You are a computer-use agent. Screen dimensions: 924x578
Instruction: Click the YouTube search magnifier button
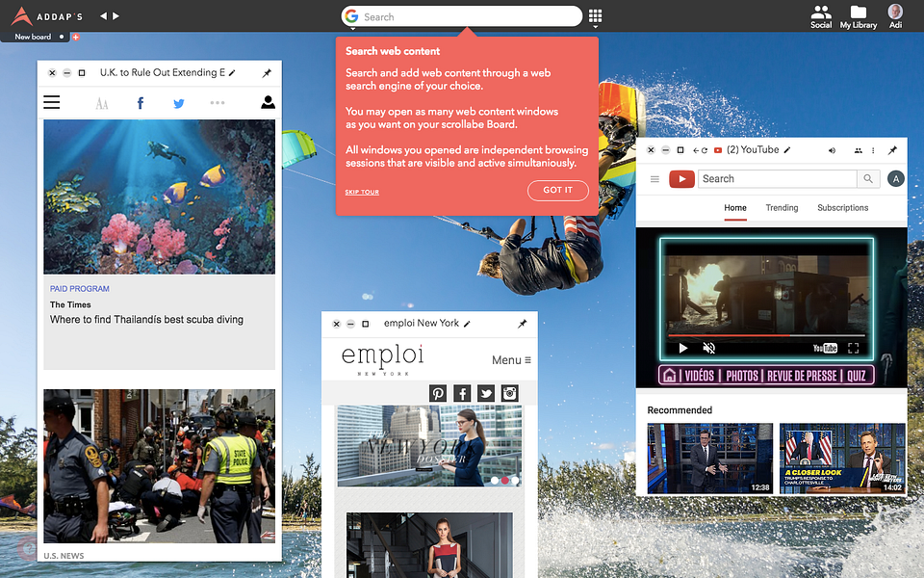(x=868, y=179)
